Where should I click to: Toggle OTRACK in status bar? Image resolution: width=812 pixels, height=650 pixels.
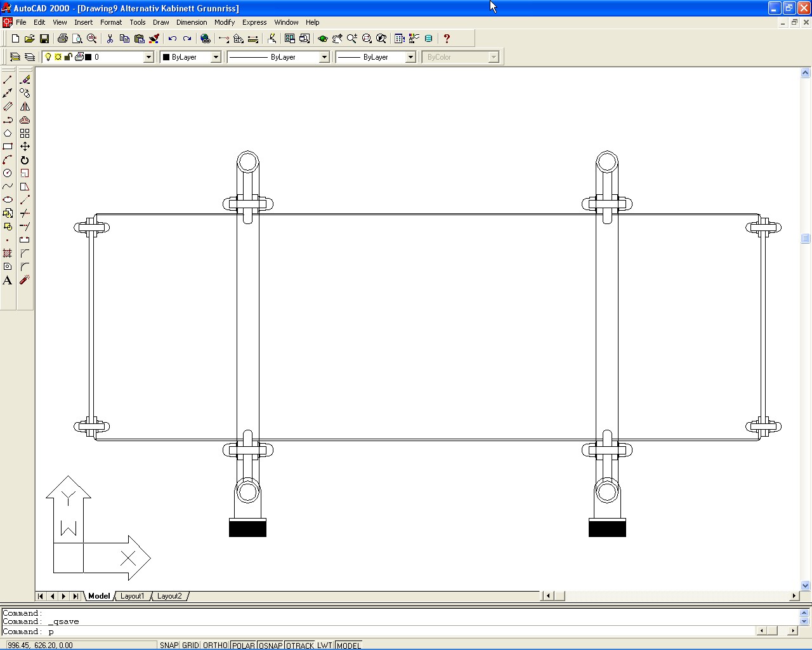tap(300, 645)
